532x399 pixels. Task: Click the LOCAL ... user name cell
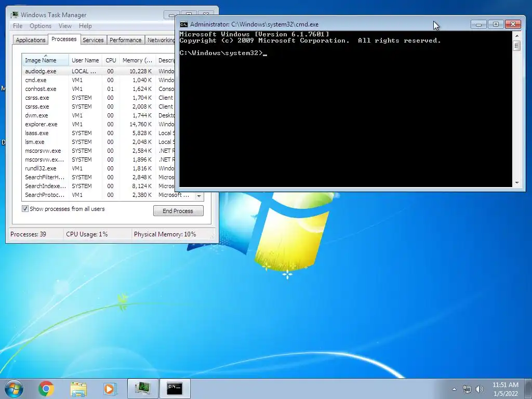tap(84, 71)
